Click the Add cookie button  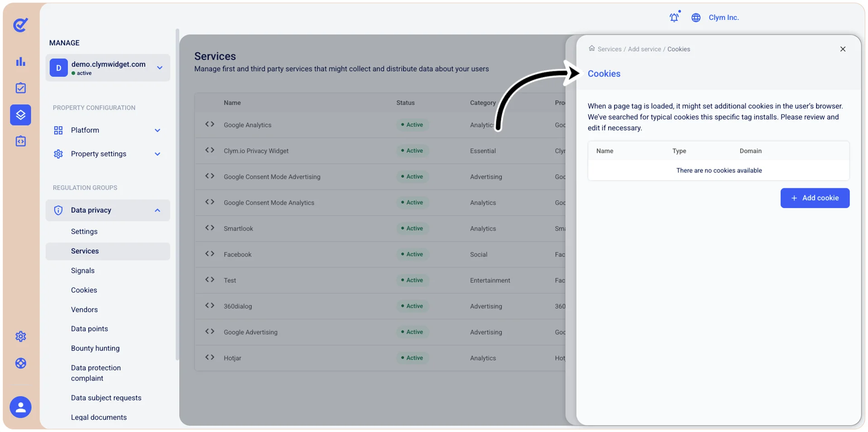point(815,198)
